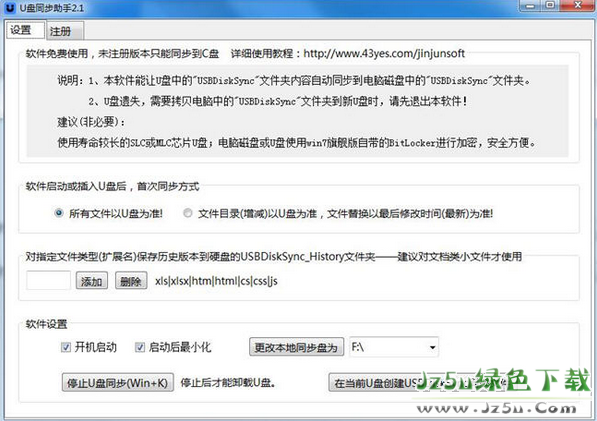This screenshot has width=597, height=421.
Task: Click the 建议(非必要) text line
Action: (91, 122)
